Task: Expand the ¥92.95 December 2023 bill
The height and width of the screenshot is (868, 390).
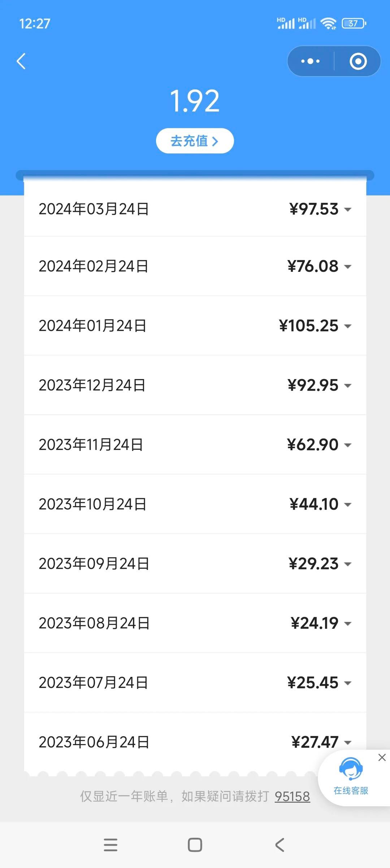Action: (x=347, y=386)
